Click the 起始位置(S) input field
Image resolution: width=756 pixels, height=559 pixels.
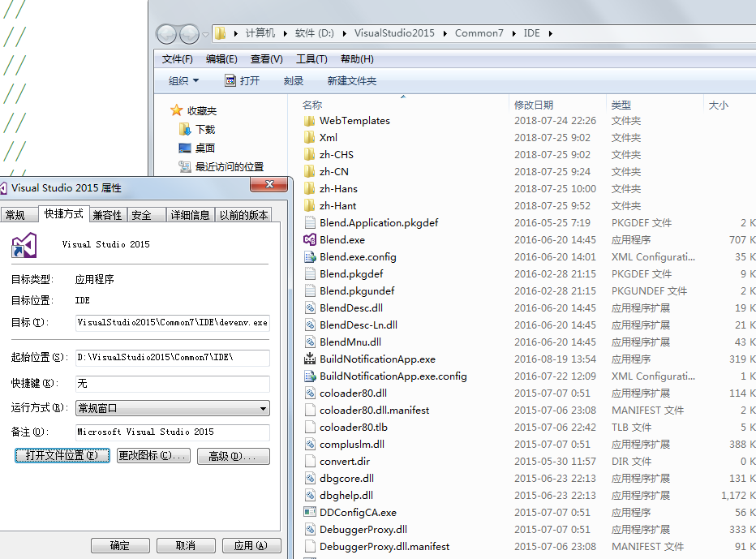click(173, 358)
